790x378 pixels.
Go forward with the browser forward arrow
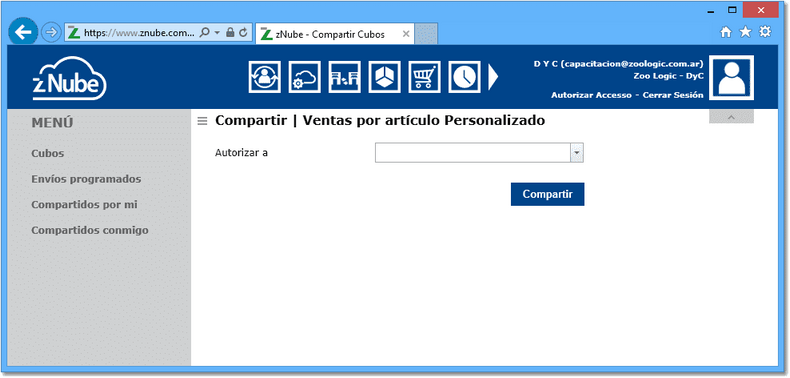pyautogui.click(x=50, y=33)
